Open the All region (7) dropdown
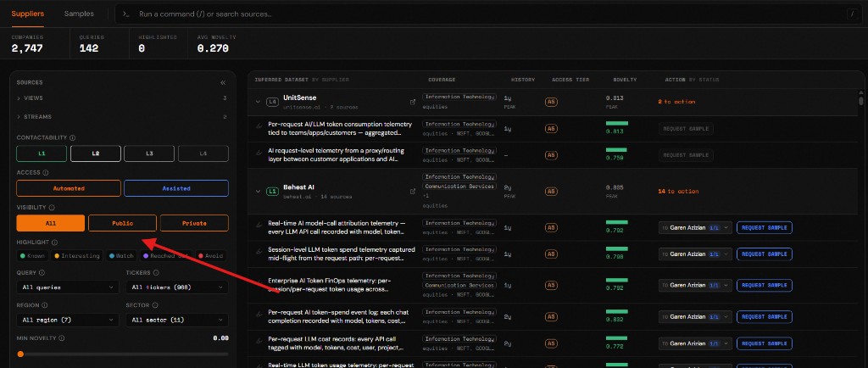Image resolution: width=868 pixels, height=368 pixels. click(68, 320)
